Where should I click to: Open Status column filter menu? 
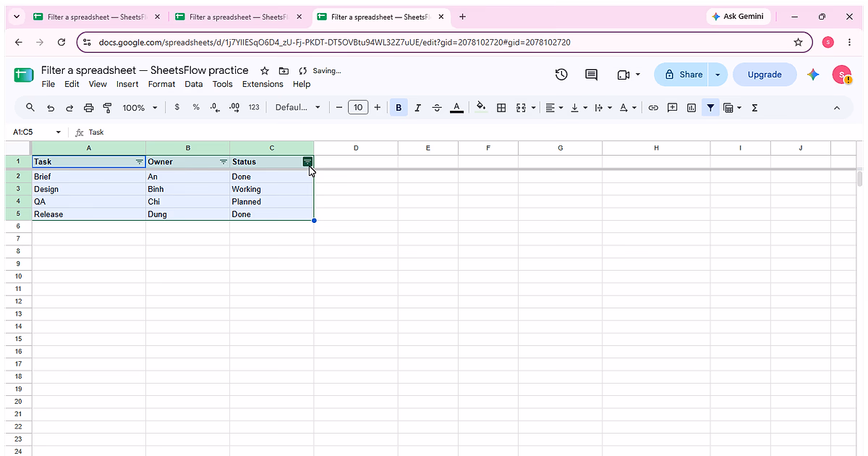pyautogui.click(x=307, y=162)
